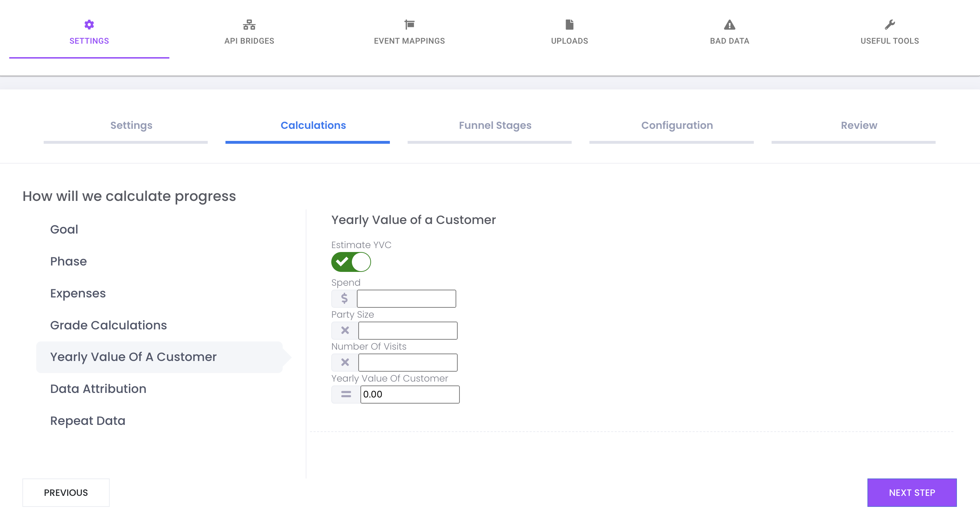The width and height of the screenshot is (980, 531).
Task: Click the Next Step button
Action: point(911,493)
